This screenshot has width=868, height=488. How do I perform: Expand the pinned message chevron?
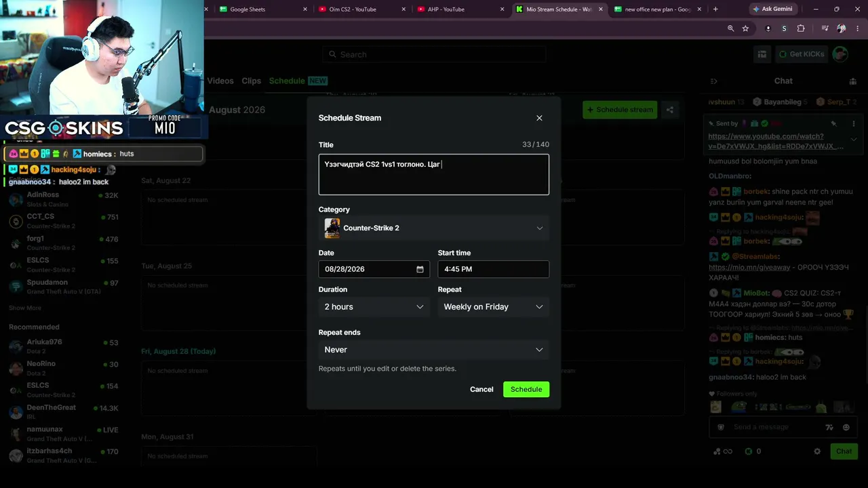click(x=854, y=140)
